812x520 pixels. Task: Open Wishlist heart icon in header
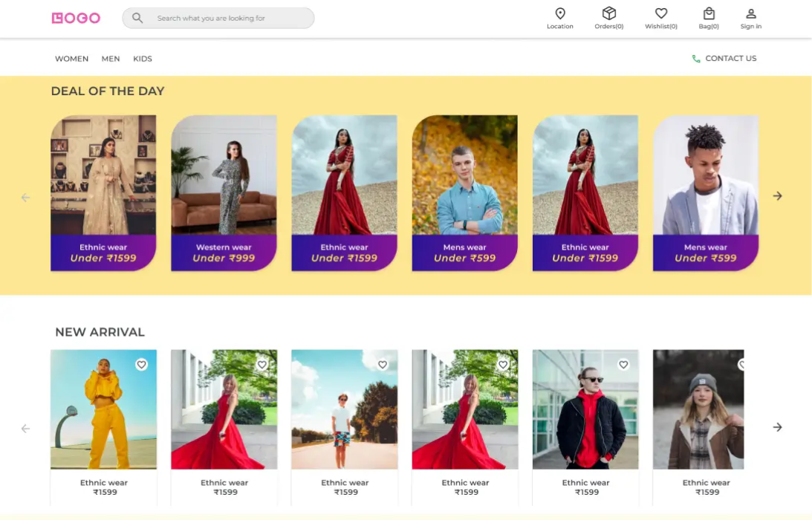pos(660,13)
